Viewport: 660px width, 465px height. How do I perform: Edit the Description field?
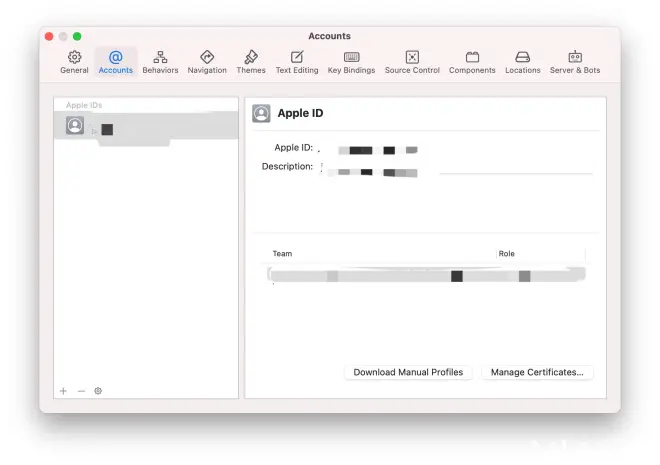[457, 167]
